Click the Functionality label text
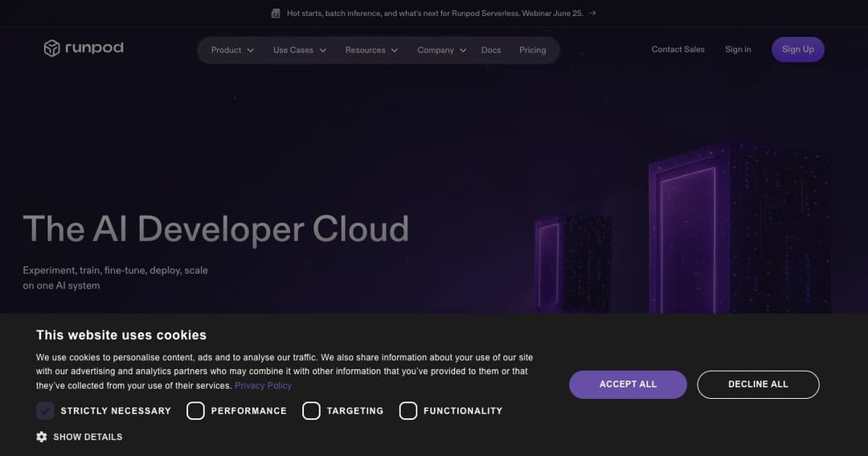868x456 pixels. 463,411
